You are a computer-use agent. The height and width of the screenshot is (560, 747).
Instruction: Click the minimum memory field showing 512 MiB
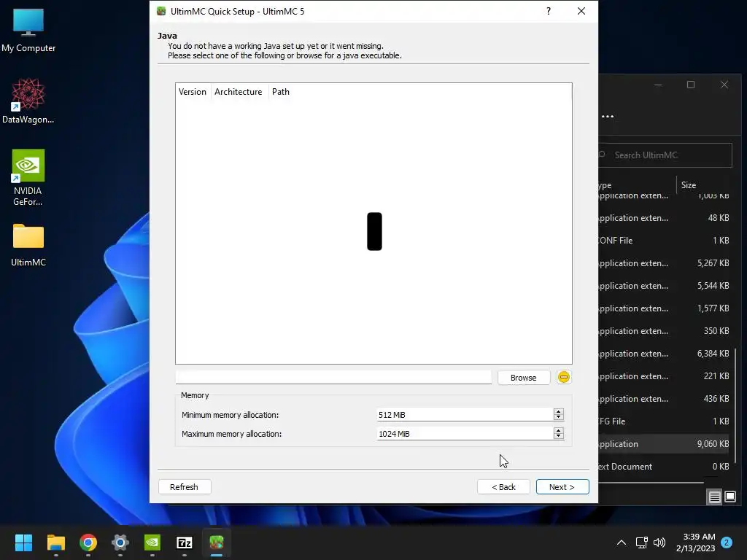point(465,415)
